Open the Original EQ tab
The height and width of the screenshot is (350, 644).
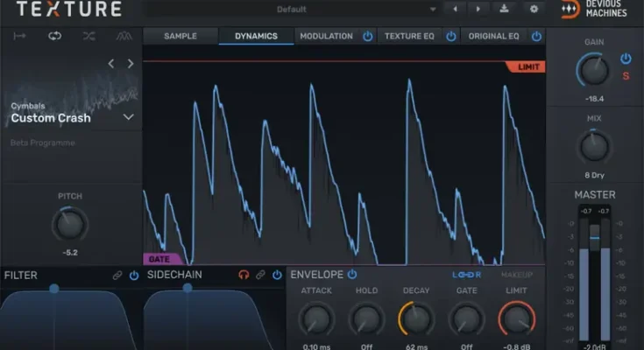493,36
